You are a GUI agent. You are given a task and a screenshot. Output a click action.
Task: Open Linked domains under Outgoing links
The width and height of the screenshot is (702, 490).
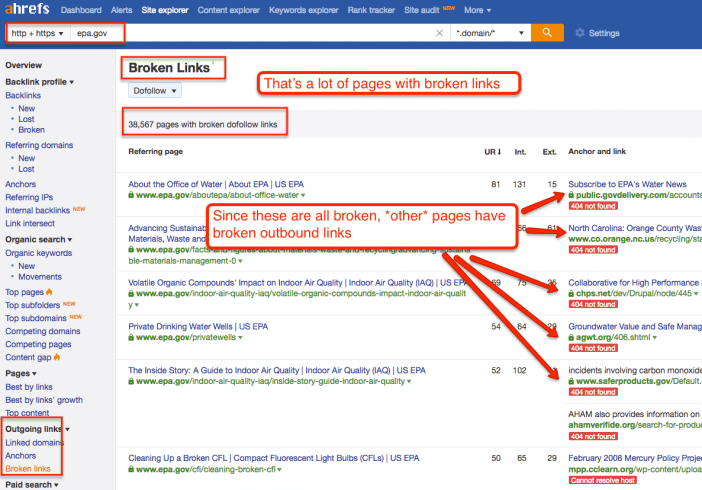point(34,443)
